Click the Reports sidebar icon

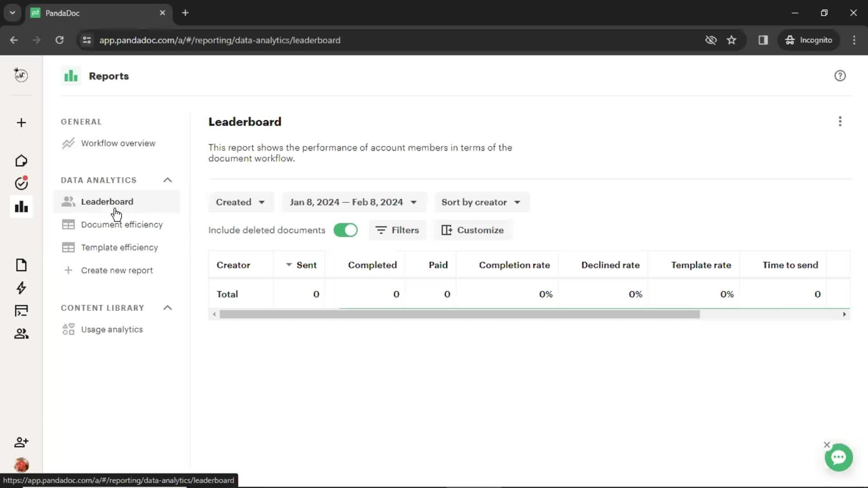[21, 207]
